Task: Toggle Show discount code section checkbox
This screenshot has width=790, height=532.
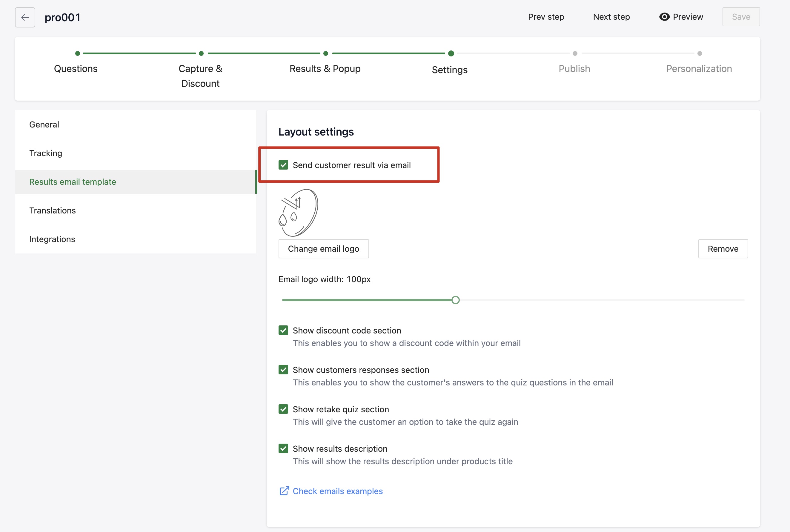Action: click(283, 330)
